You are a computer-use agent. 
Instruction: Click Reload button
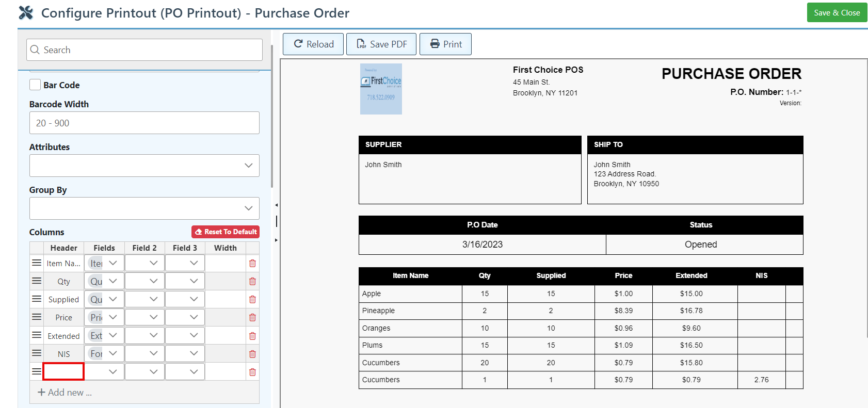coord(313,44)
